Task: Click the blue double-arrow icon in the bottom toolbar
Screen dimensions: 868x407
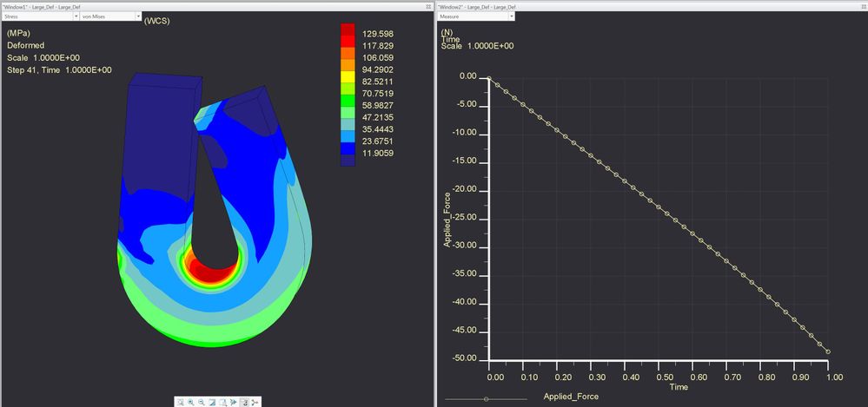Action: tap(233, 402)
